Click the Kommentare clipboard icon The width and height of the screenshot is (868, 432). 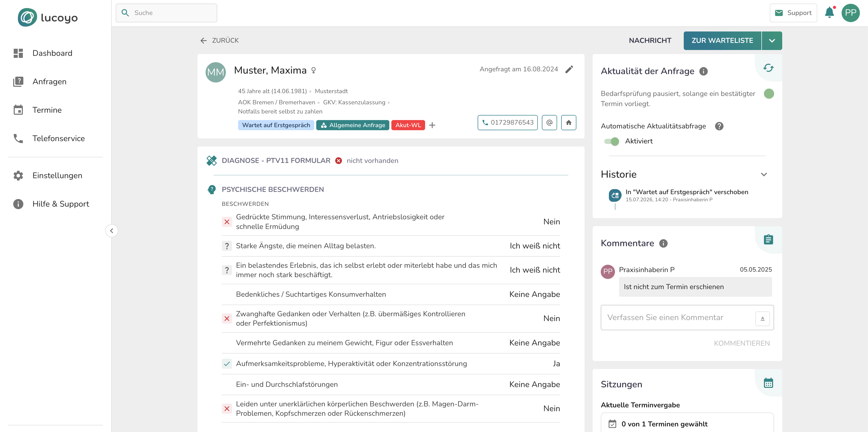[768, 240]
